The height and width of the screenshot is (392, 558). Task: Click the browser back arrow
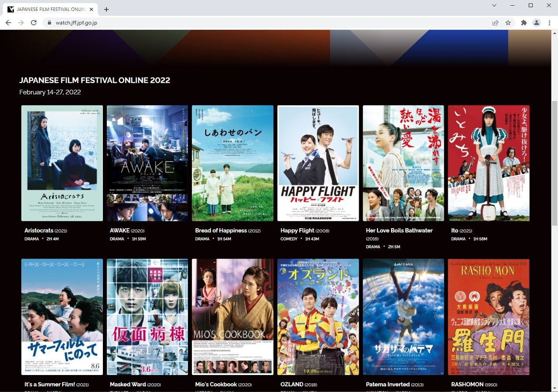click(8, 23)
